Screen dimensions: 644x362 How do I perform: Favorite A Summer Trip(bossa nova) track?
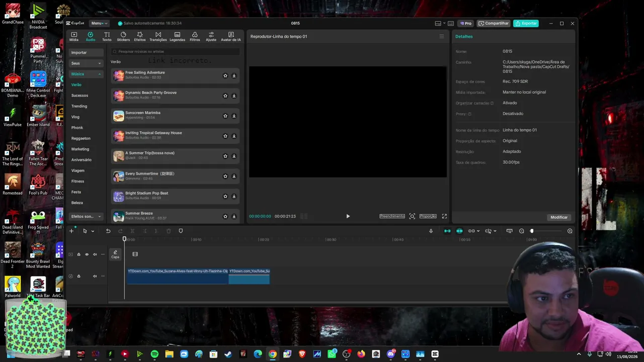tap(225, 156)
